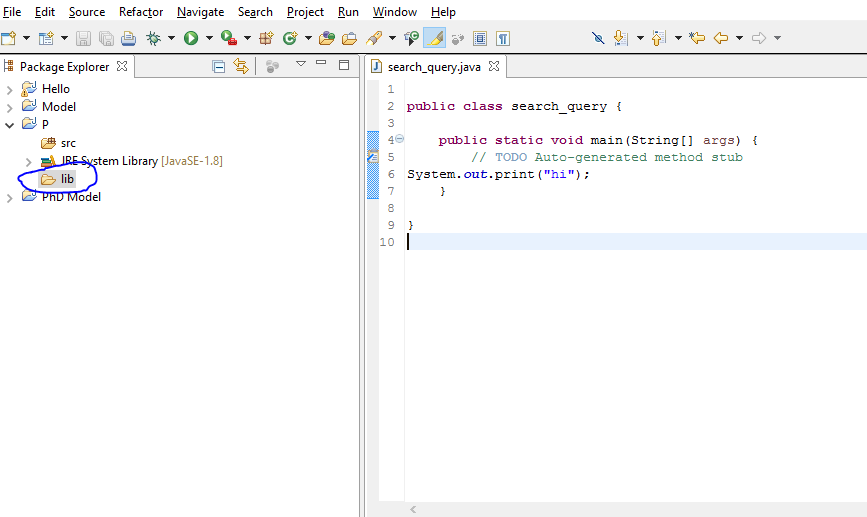Expand the JRE System Library node
This screenshot has width=867, height=517.
pyautogui.click(x=29, y=161)
